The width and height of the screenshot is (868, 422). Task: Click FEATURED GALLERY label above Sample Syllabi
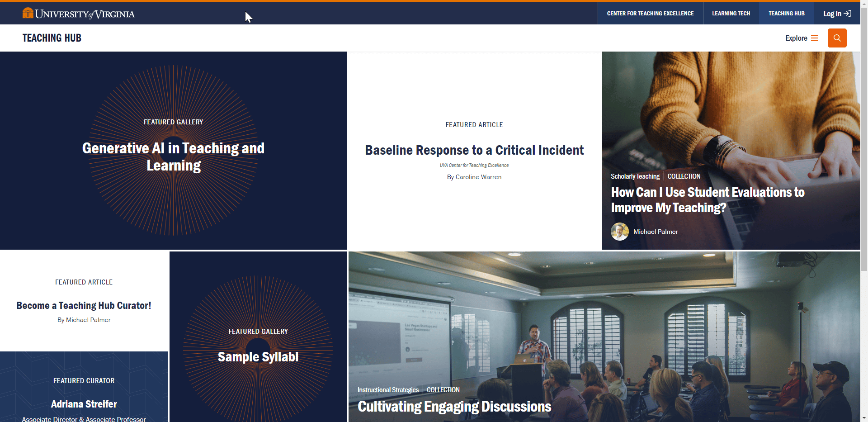pos(258,332)
